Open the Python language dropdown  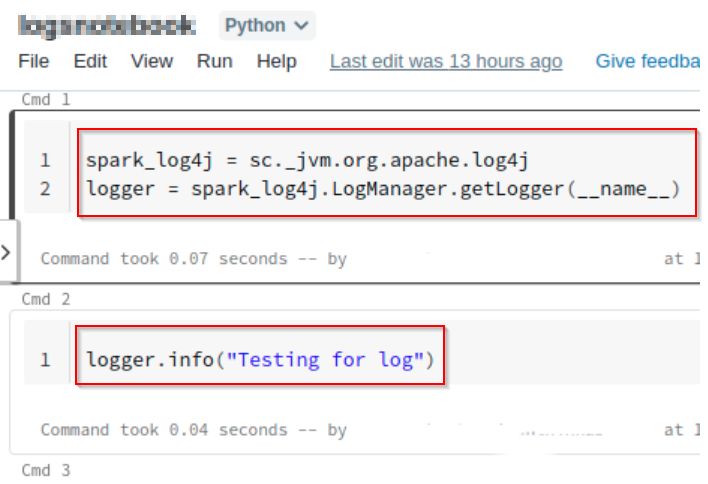(x=266, y=26)
